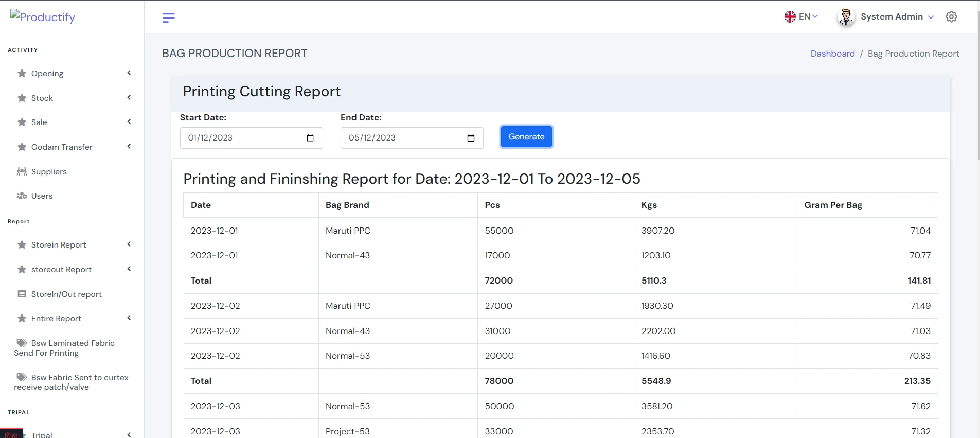Open Start Date calendar picker icon
980x438 pixels.
(310, 138)
